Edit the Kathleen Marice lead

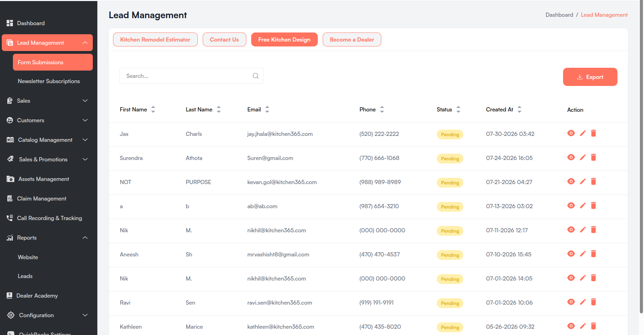point(583,326)
